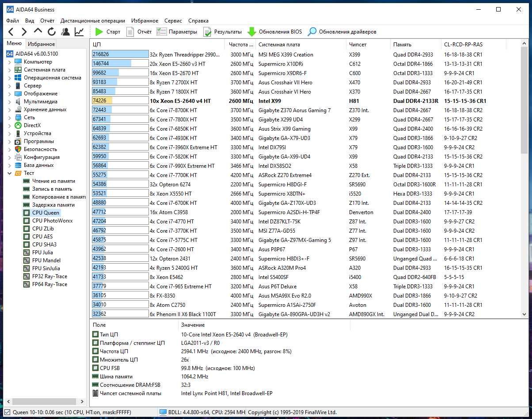Select the 10x Xeon E5-2640 v4 HT row
The width and height of the screenshot is (532, 419).
pyautogui.click(x=305, y=101)
